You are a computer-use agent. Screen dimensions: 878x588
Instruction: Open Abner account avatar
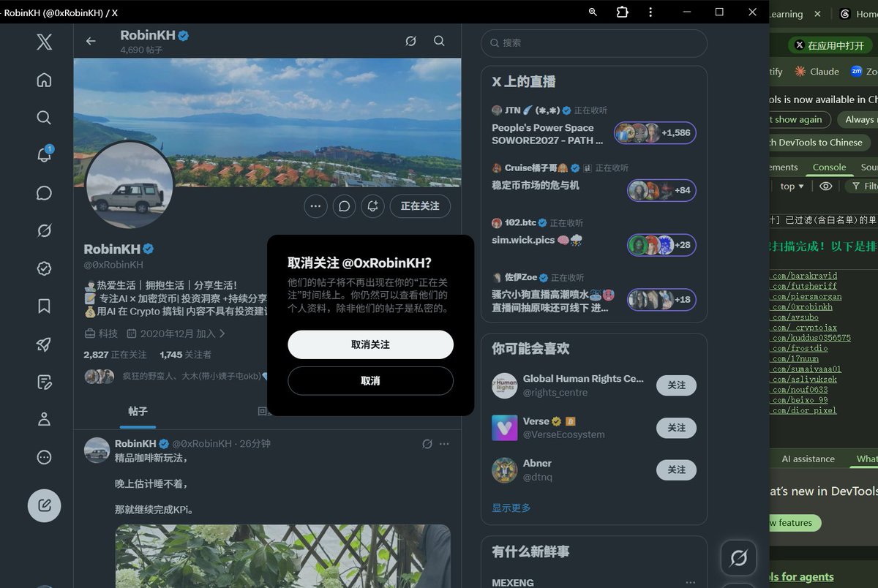505,470
